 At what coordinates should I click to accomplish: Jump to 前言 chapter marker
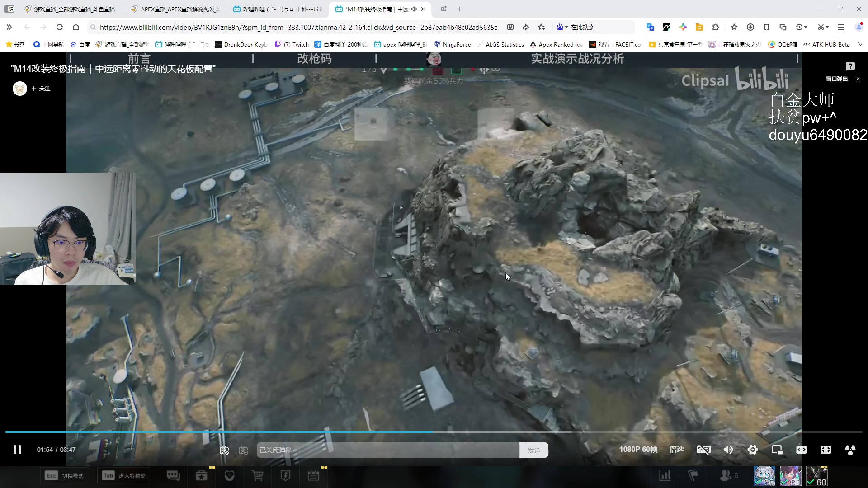tap(139, 59)
